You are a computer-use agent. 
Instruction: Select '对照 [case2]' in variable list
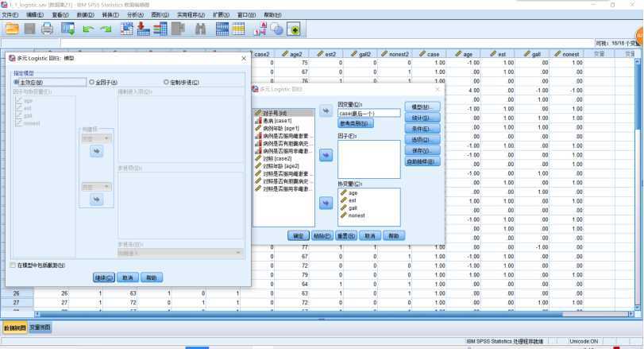point(277,158)
